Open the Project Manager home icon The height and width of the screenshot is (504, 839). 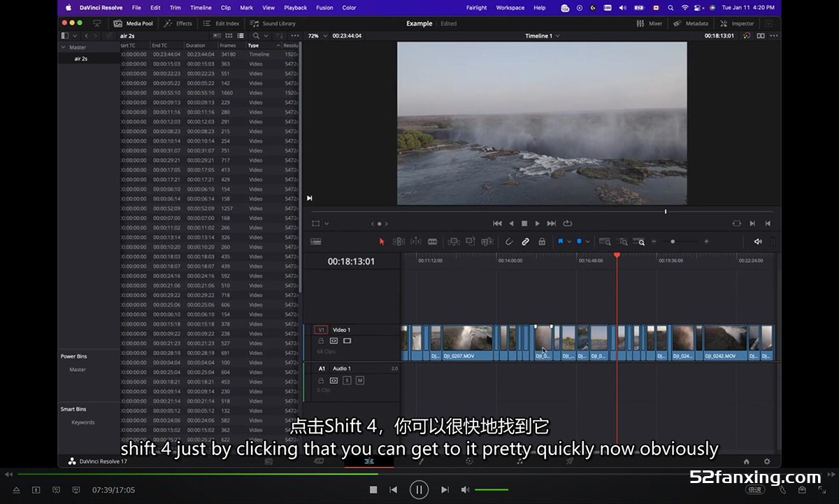[746, 461]
